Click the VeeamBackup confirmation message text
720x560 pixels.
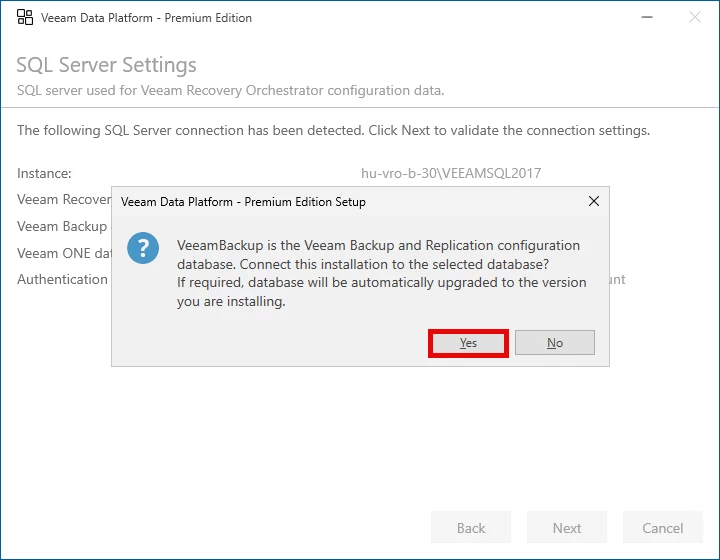pos(380,273)
